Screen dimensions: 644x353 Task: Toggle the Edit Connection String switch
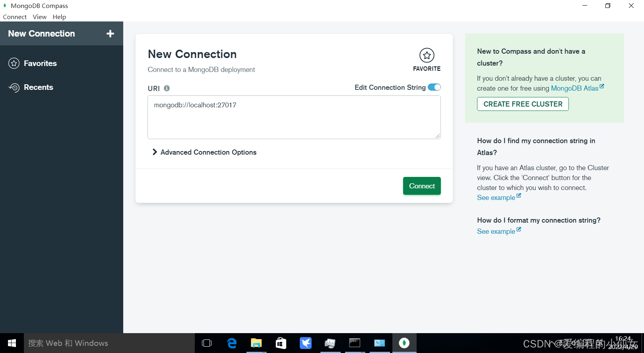[x=434, y=87]
